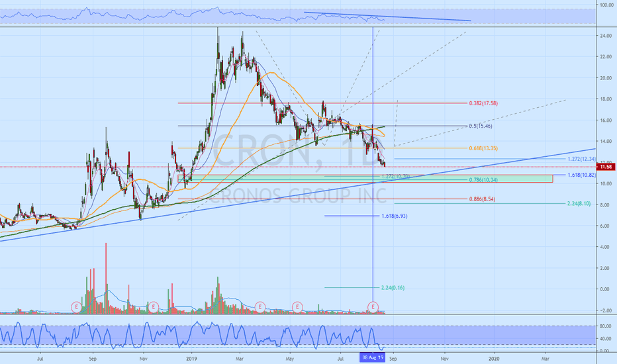Click the 0.5(15.46) Fibonacci label

click(481, 126)
